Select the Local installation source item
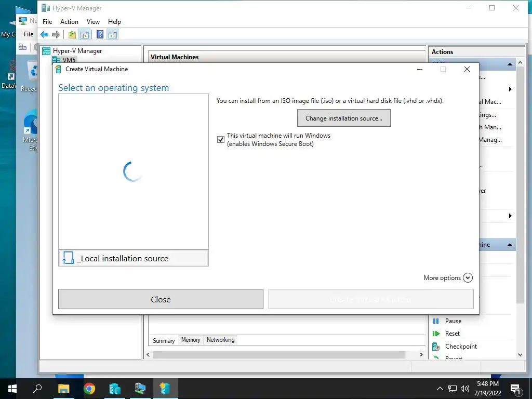The height and width of the screenshot is (399, 532). pos(134,258)
